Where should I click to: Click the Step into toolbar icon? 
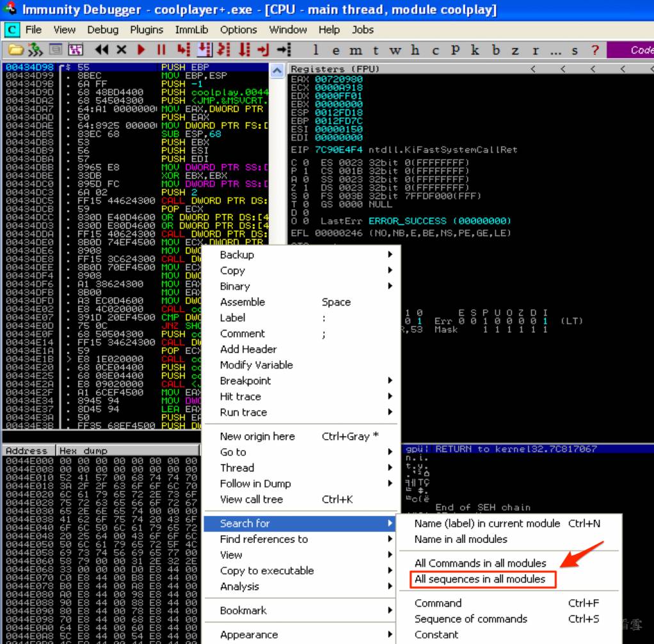(183, 50)
